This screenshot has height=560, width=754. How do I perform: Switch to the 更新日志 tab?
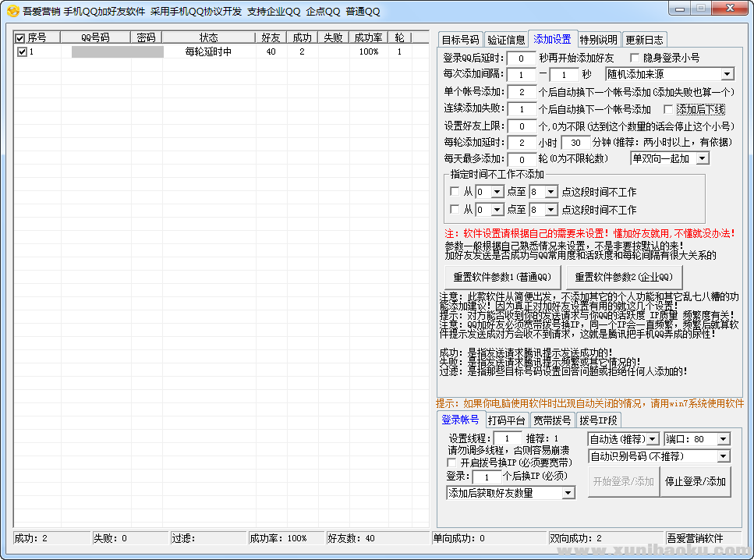[644, 40]
